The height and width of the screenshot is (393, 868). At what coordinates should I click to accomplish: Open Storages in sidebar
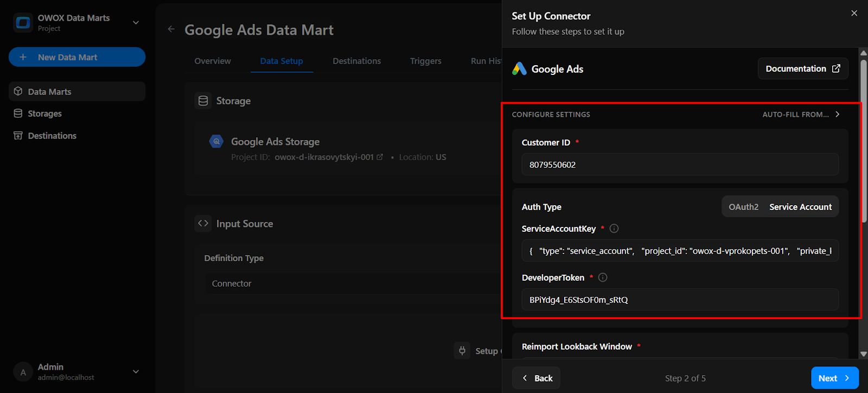[x=77, y=113]
